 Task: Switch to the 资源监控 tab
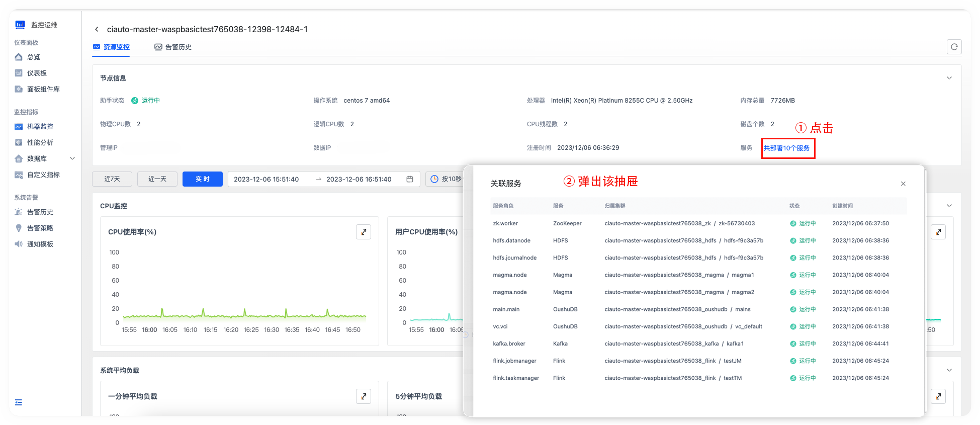[x=111, y=47]
